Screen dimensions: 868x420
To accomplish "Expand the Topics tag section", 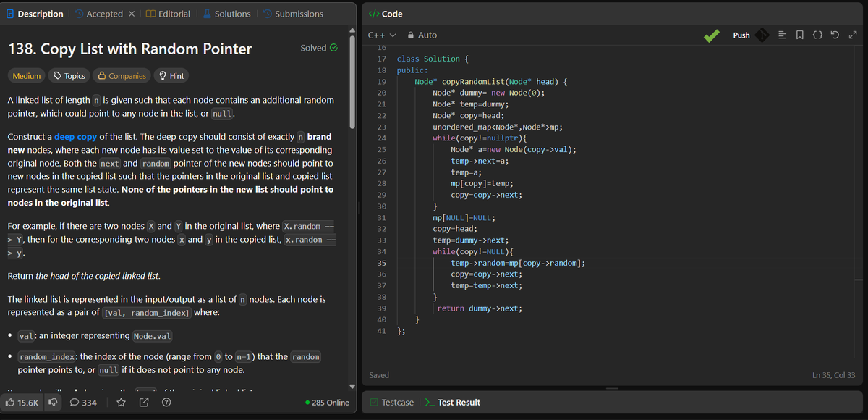I will (x=69, y=76).
